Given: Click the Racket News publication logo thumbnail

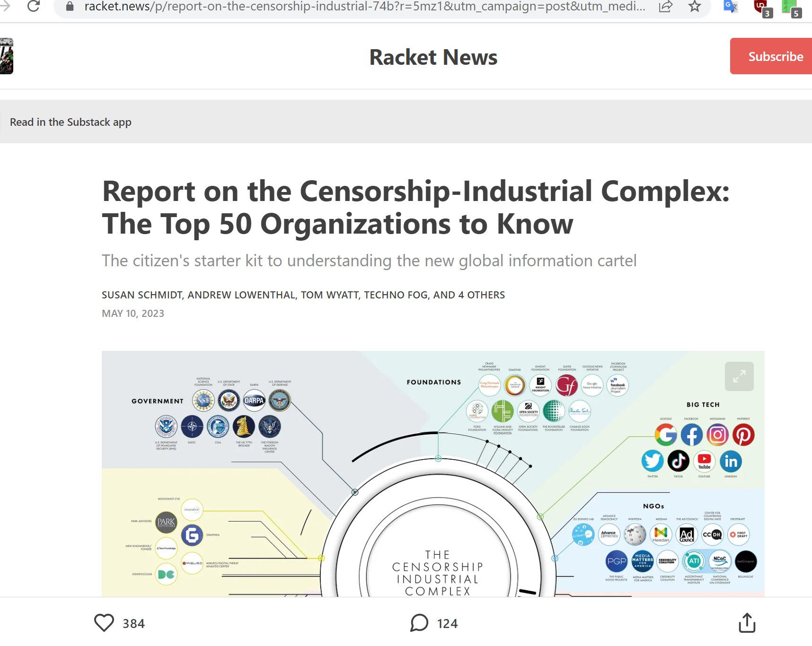Looking at the screenshot, I should point(6,56).
